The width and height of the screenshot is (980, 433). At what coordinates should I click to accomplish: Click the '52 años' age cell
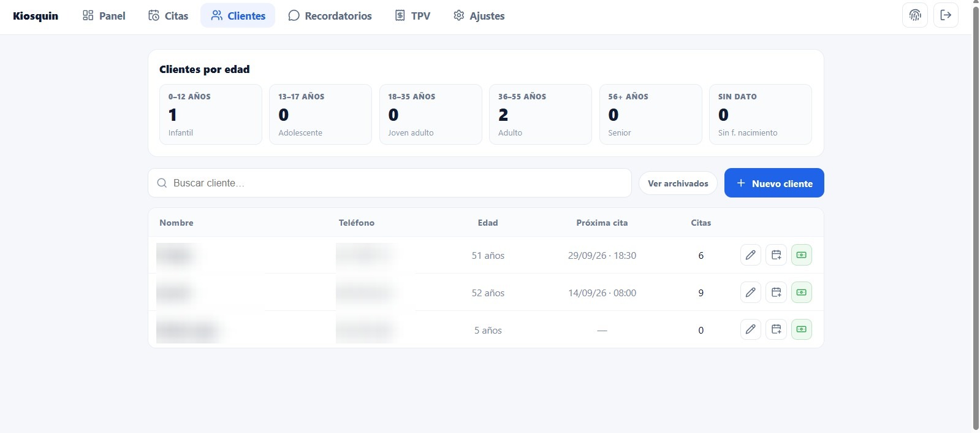(x=488, y=293)
